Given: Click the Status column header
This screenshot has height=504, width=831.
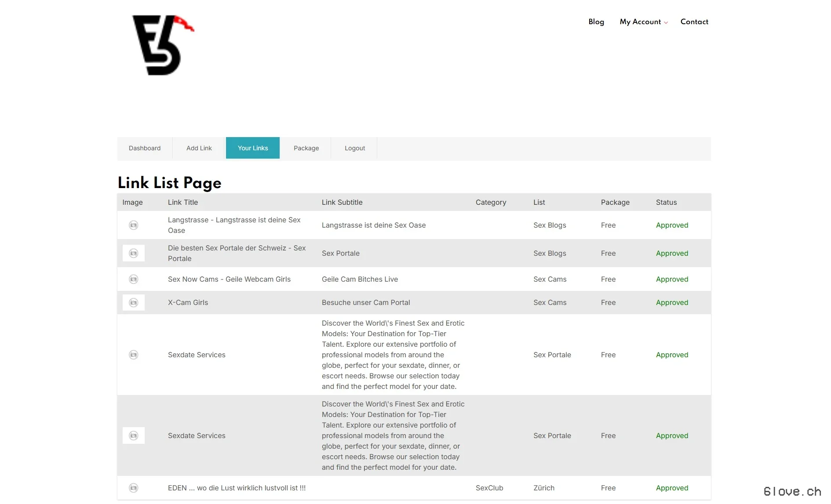Looking at the screenshot, I should click(x=666, y=202).
